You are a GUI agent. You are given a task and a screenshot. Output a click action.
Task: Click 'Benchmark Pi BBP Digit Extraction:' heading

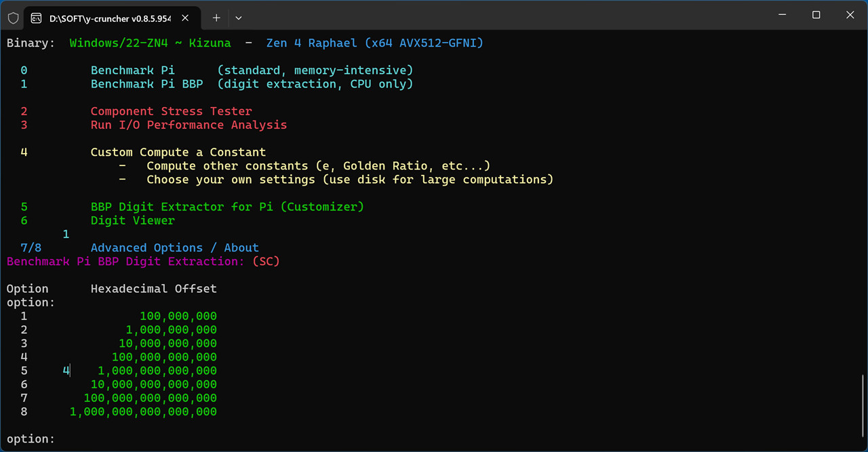(125, 262)
